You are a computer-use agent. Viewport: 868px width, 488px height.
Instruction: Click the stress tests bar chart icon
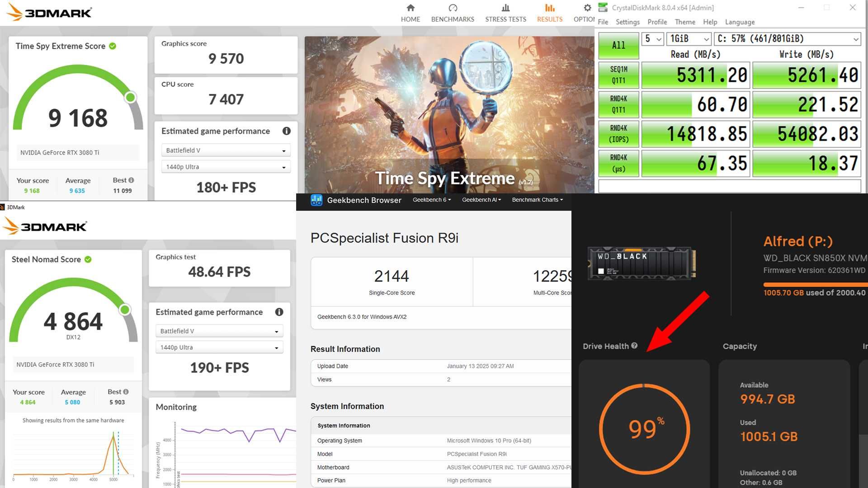pos(505,8)
